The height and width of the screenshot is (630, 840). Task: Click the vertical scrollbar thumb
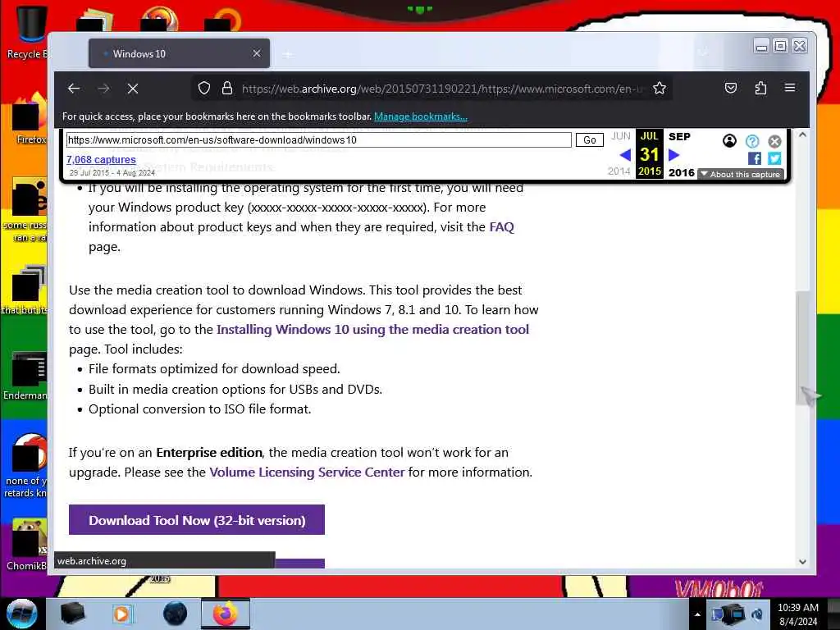pyautogui.click(x=802, y=348)
